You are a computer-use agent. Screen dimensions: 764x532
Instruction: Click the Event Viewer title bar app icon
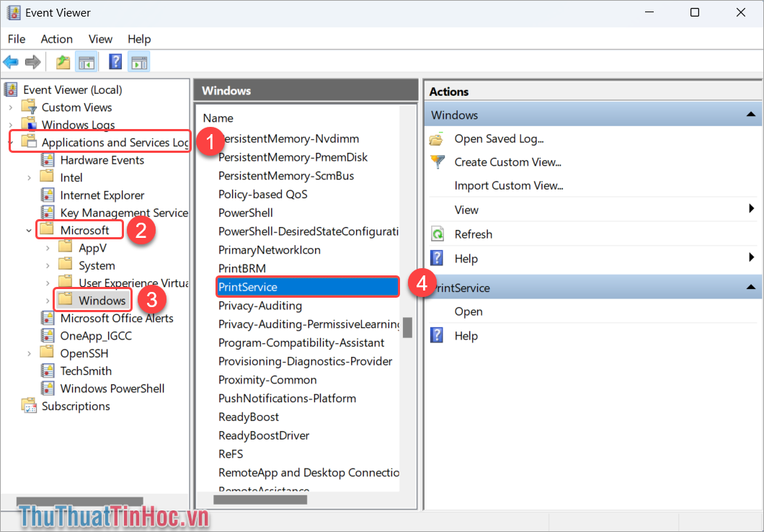pyautogui.click(x=13, y=13)
